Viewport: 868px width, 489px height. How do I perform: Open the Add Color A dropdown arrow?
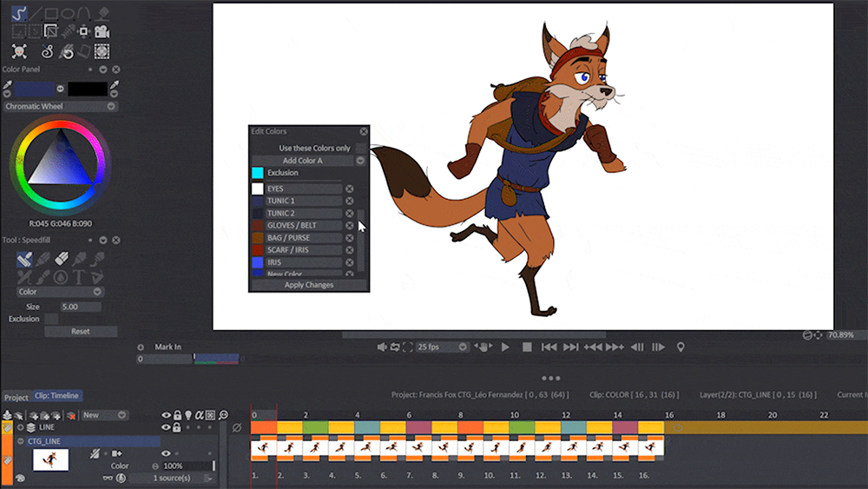click(x=360, y=160)
